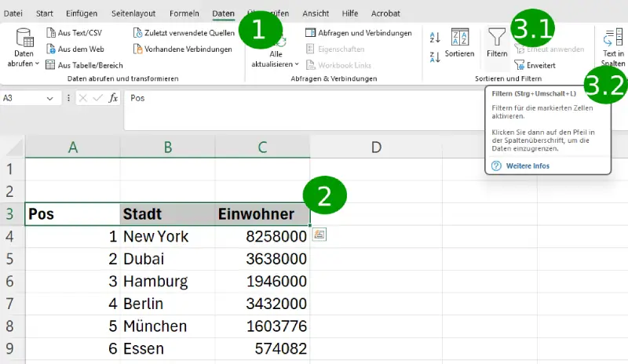Click formula bar options dots icon
This screenshot has height=364, width=628.
68,98
